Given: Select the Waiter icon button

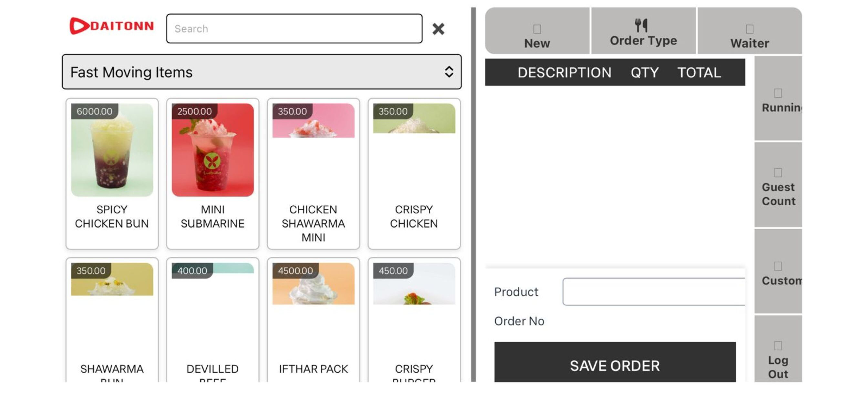Looking at the screenshot, I should pyautogui.click(x=749, y=31).
